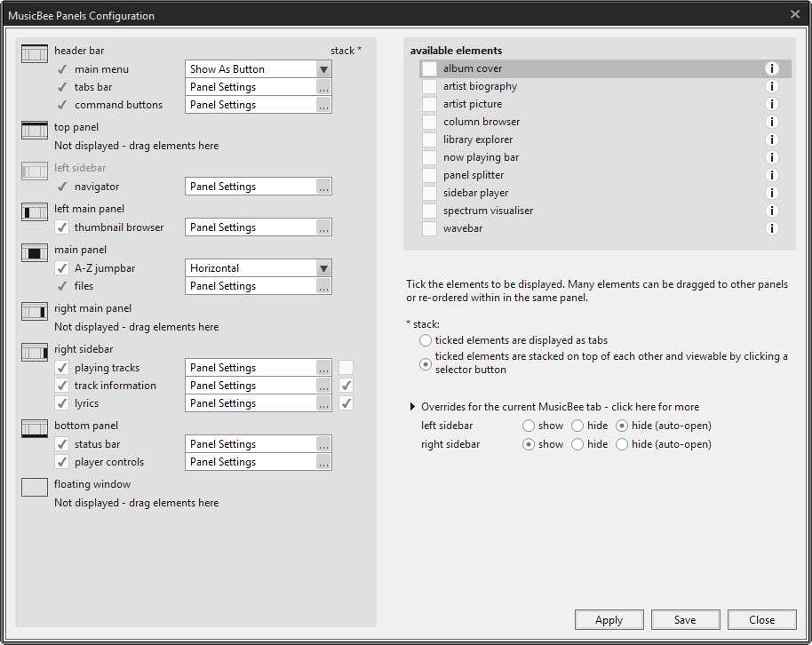Click the lyrics Panel Settings field
The image size is (812, 645).
258,403
